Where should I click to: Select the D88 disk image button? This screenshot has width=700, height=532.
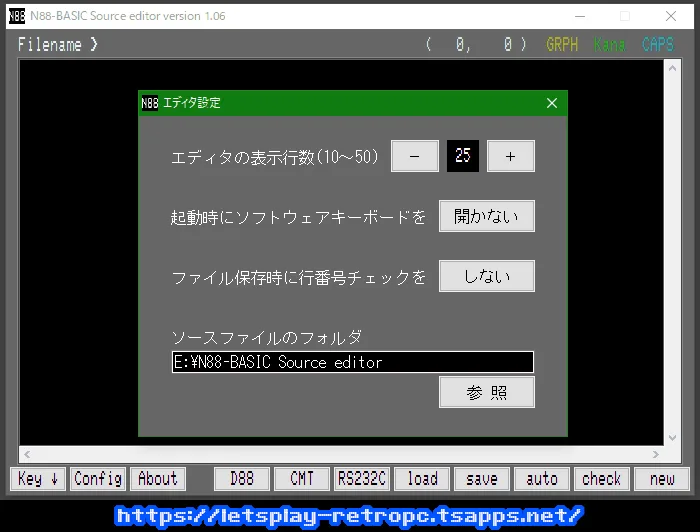tap(242, 479)
